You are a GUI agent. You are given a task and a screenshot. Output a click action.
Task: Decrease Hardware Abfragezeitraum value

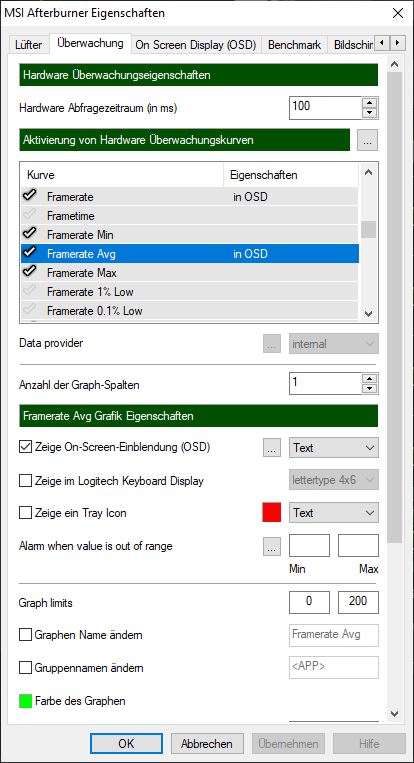point(371,113)
